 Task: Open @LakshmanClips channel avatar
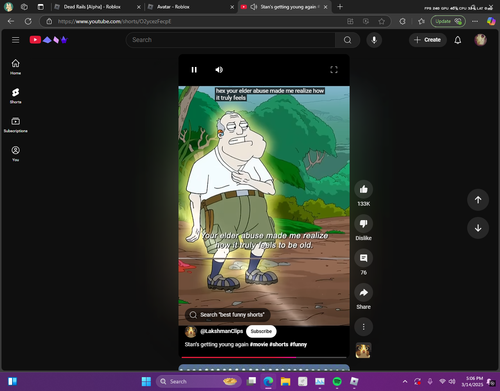coord(191,332)
